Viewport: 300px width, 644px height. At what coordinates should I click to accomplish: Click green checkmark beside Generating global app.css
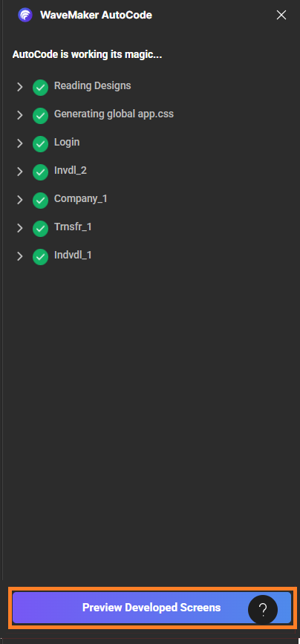(40, 116)
